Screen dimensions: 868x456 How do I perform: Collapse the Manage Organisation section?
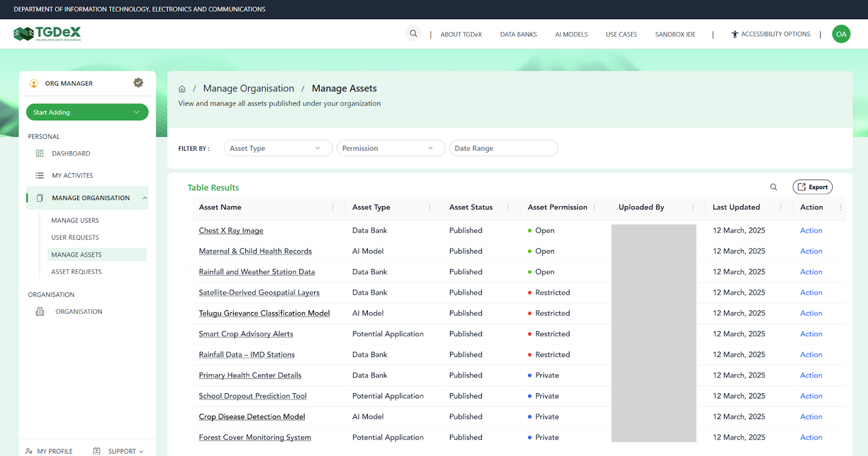pyautogui.click(x=145, y=198)
